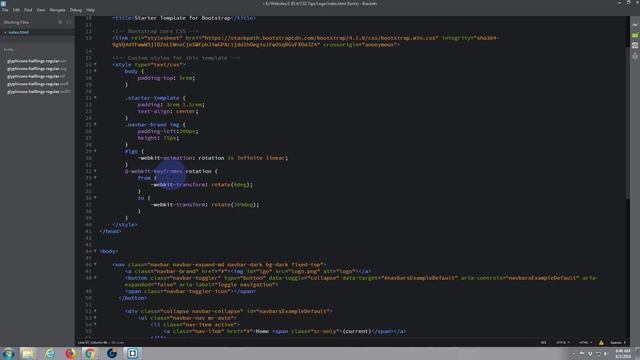
Task: Open glyphicons-halflings-regular.woff2 file
Action: [38, 92]
